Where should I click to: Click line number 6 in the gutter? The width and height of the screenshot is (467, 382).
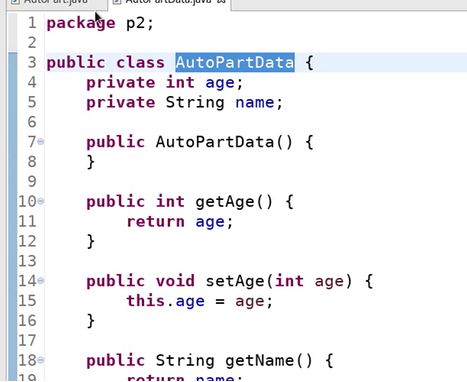32,122
